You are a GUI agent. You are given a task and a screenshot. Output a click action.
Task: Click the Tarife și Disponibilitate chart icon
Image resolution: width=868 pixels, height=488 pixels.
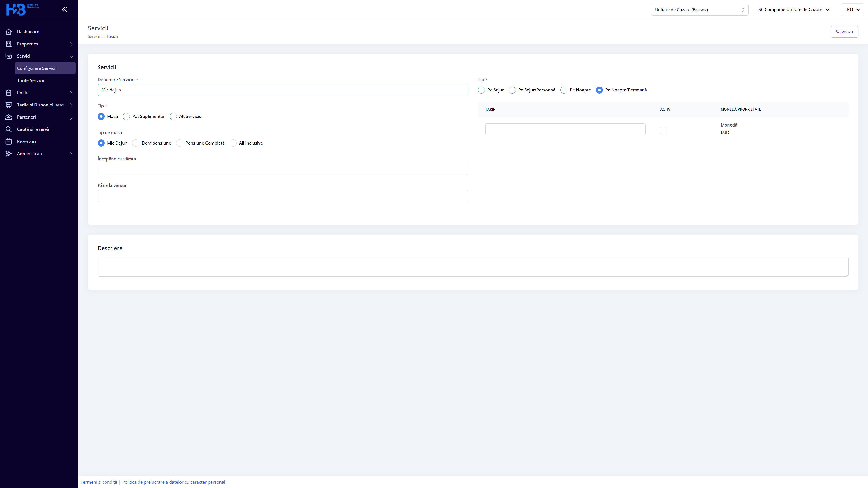point(9,105)
